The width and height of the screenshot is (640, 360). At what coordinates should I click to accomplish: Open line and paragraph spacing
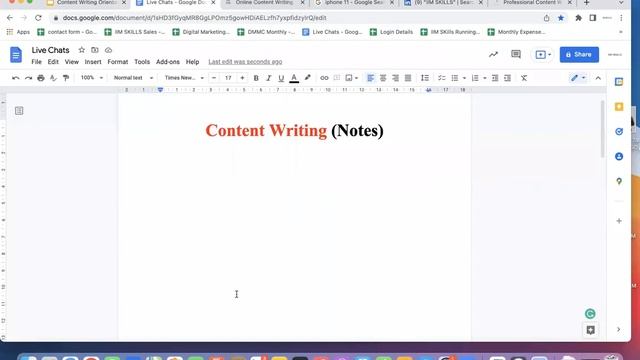(425, 78)
